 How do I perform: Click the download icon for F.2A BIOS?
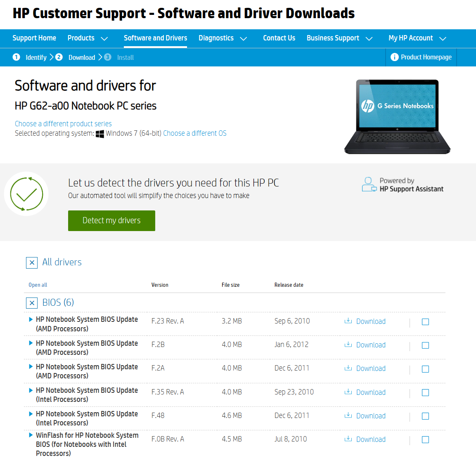click(x=348, y=368)
